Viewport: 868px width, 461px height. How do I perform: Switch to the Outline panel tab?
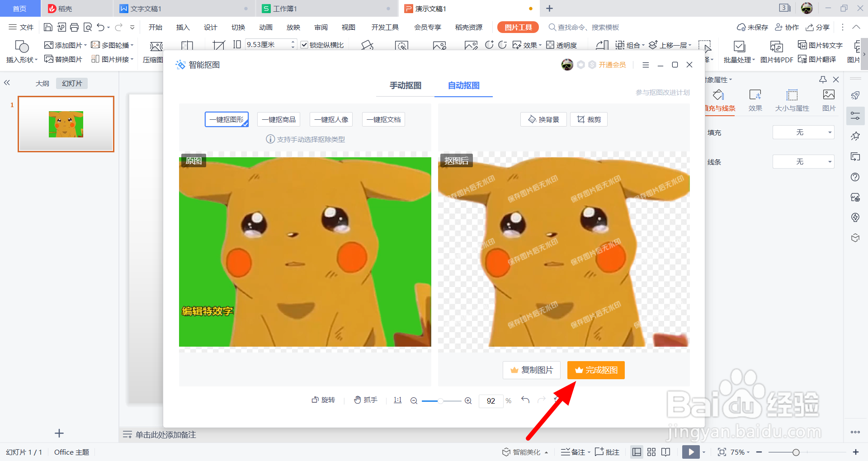[42, 83]
